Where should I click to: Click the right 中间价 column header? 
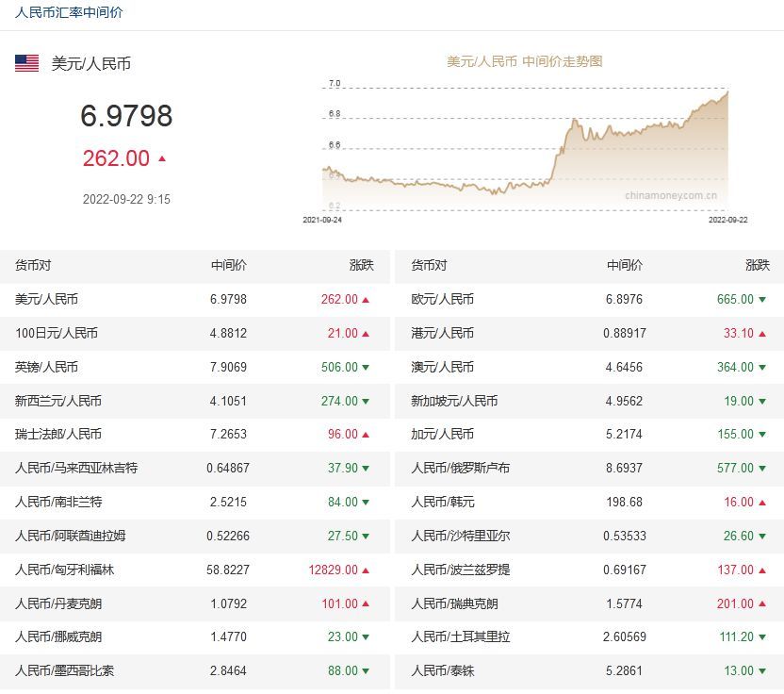tap(625, 266)
